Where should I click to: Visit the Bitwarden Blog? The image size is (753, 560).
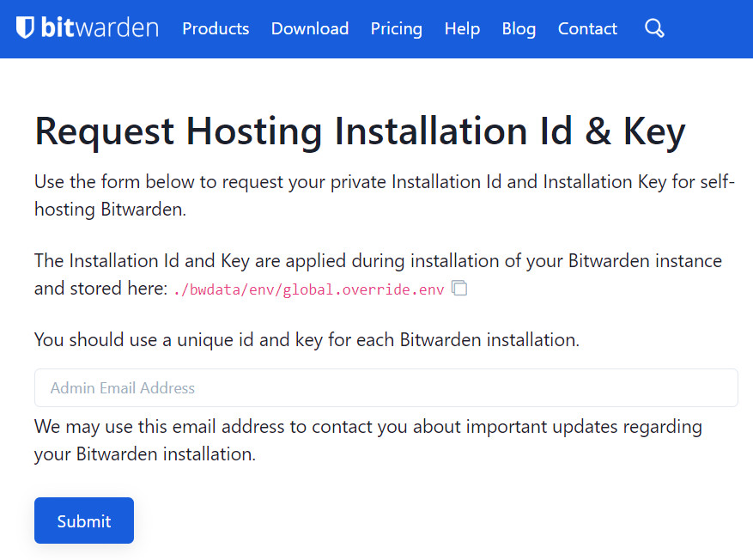(x=519, y=28)
